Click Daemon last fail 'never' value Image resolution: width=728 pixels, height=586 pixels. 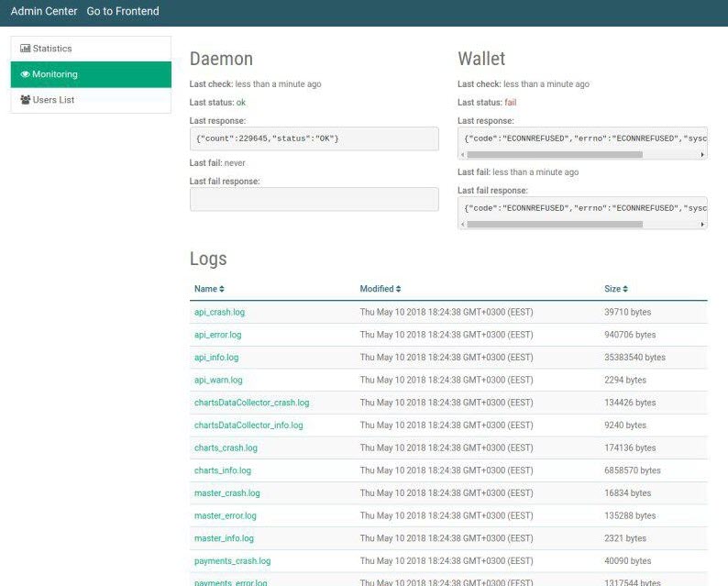click(x=235, y=163)
